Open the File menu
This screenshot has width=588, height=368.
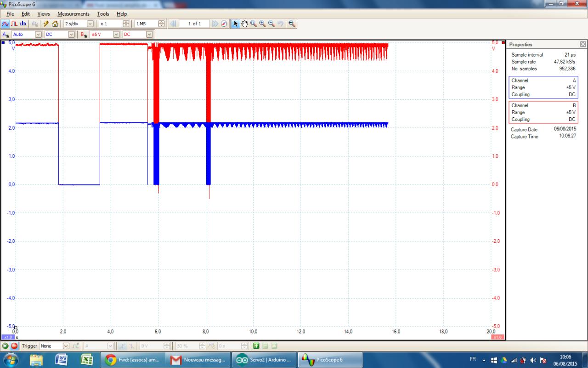10,14
